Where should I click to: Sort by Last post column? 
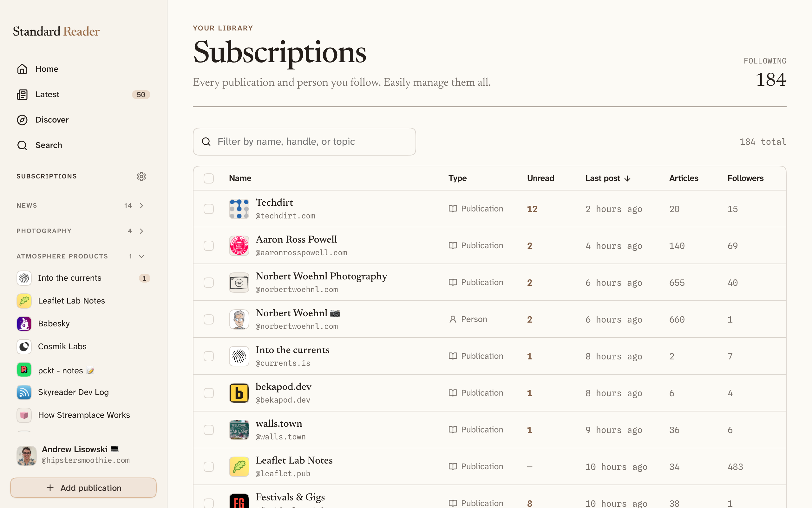(x=608, y=178)
